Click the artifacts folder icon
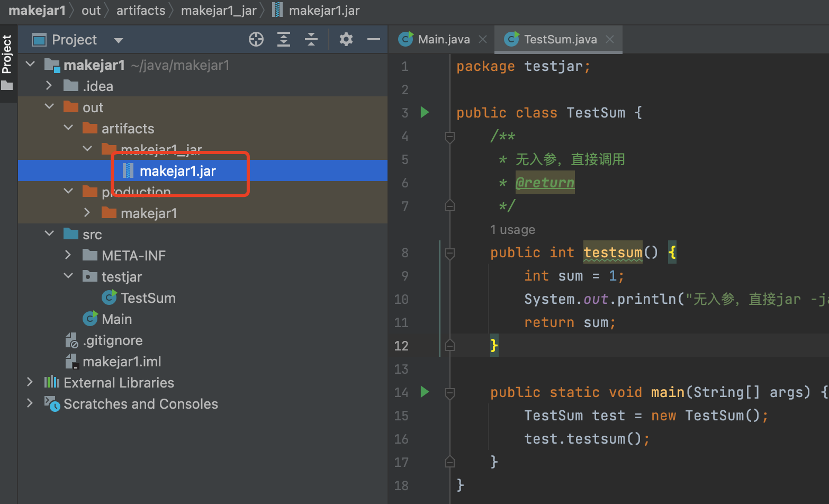829x504 pixels. pos(90,128)
